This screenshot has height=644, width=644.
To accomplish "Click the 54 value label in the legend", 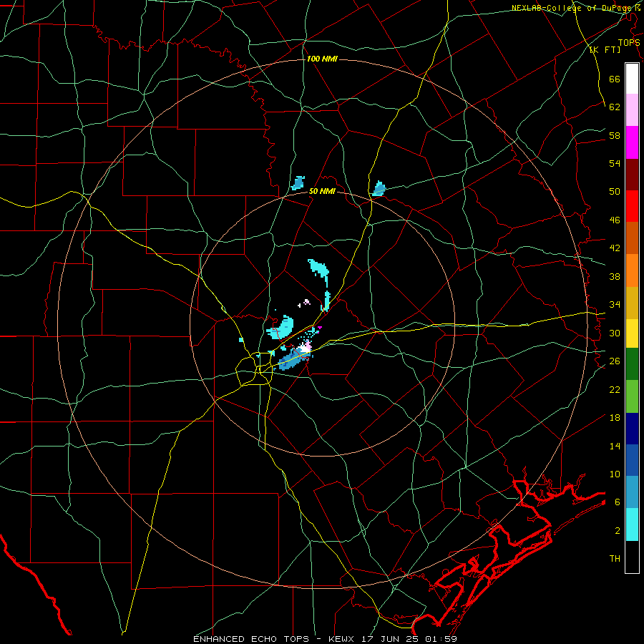I will [x=615, y=163].
